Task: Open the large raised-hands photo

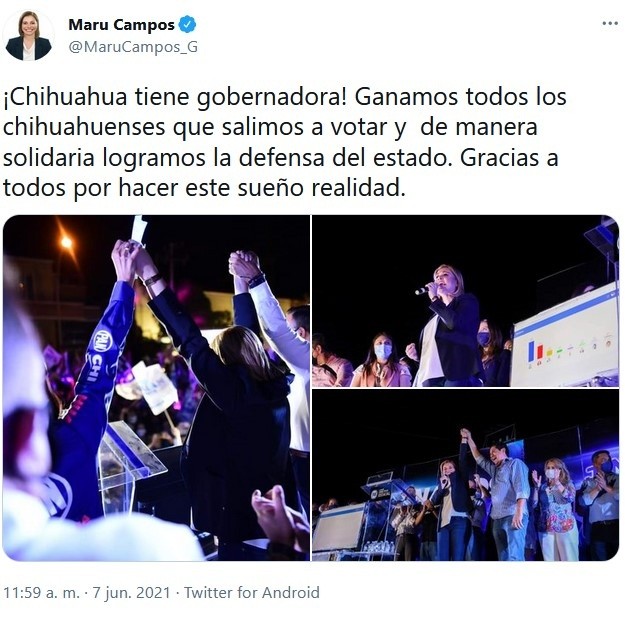Action: [x=156, y=388]
